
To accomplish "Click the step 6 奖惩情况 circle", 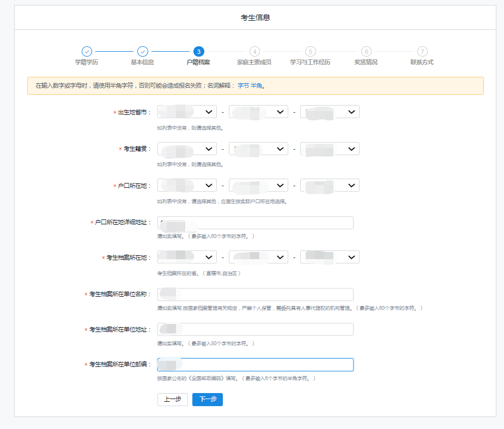I will (x=366, y=51).
